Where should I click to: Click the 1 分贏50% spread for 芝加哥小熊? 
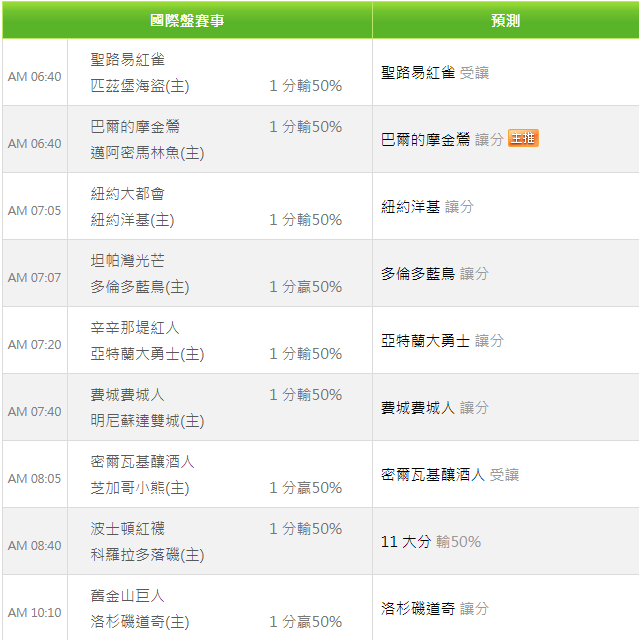[306, 488]
